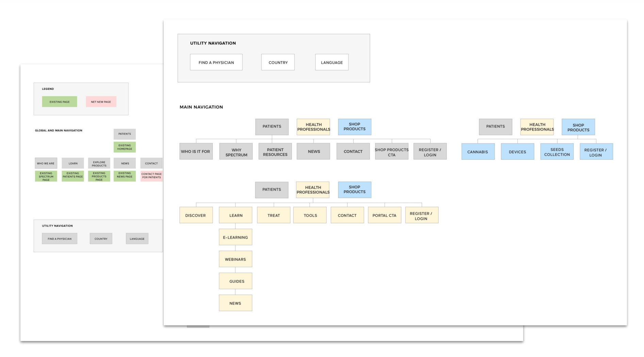The height and width of the screenshot is (357, 644).
Task: Click the small PATIENTS box on the back page
Action: pyautogui.click(x=125, y=134)
